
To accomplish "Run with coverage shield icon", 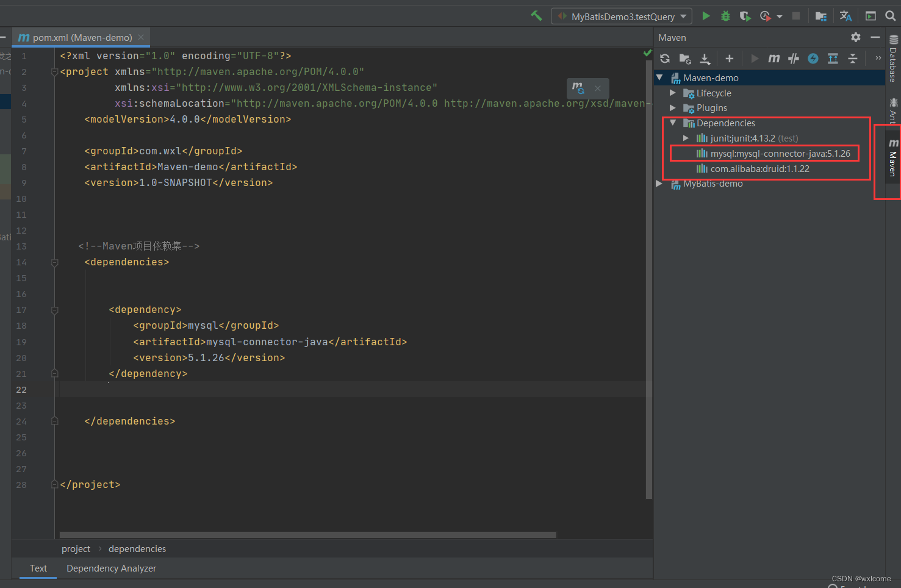I will 745,16.
